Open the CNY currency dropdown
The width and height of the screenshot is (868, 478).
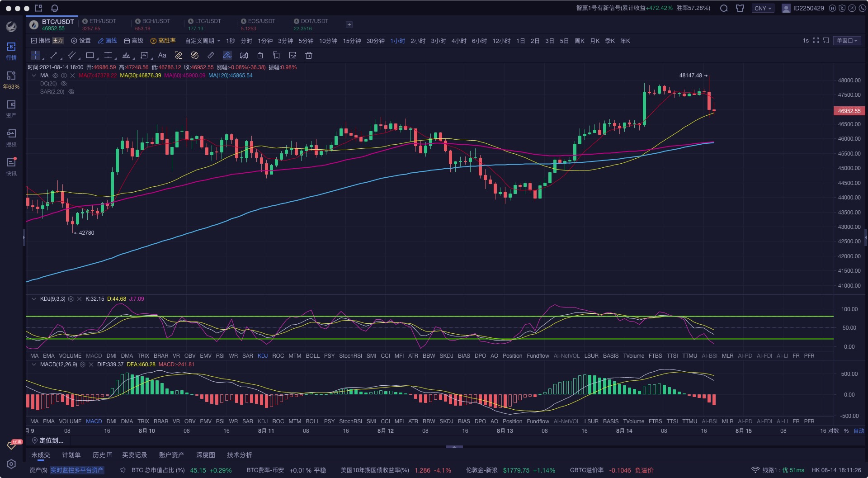point(763,8)
